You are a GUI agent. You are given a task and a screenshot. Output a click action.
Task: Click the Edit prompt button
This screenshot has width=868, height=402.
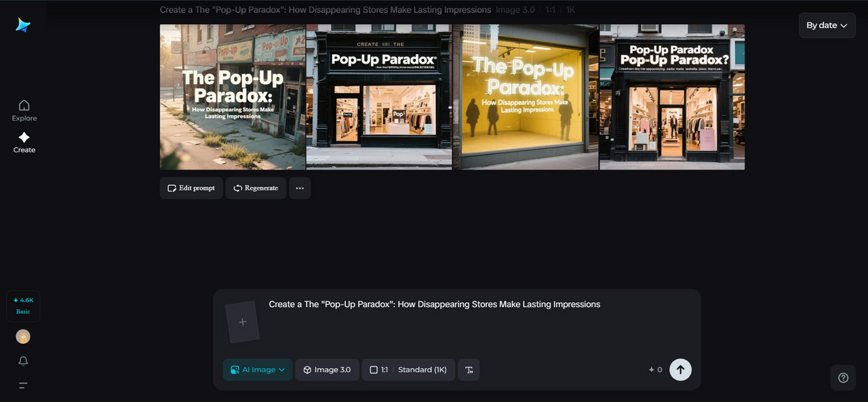(x=191, y=188)
